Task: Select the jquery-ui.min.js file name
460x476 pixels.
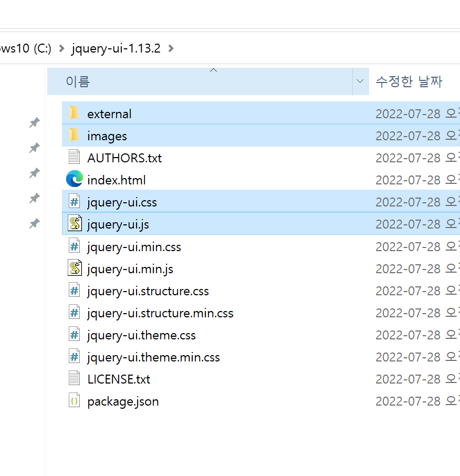Action: [130, 269]
